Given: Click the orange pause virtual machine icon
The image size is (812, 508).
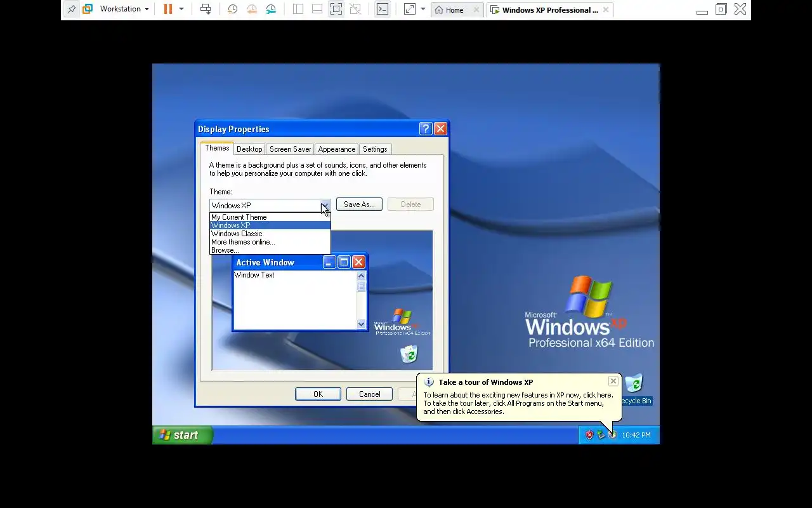Looking at the screenshot, I should pyautogui.click(x=168, y=10).
